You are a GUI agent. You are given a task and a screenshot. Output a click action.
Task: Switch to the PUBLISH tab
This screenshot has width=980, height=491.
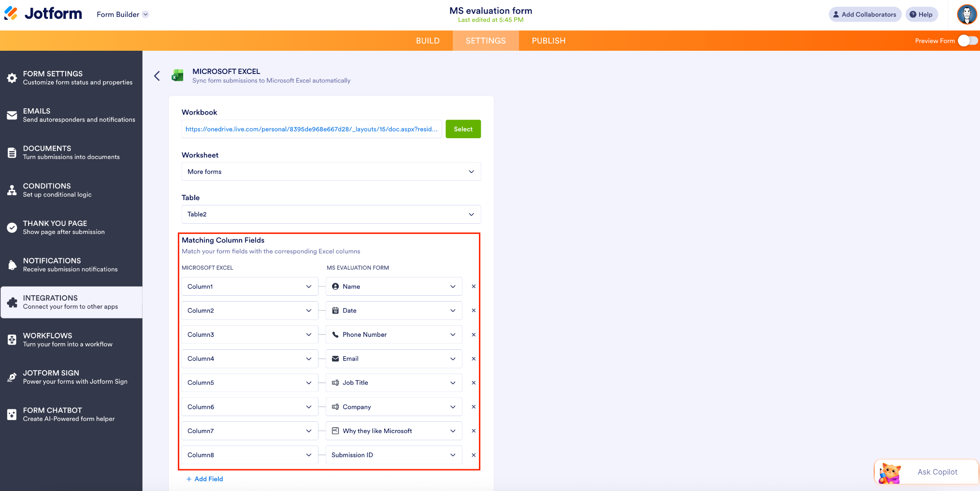tap(548, 41)
